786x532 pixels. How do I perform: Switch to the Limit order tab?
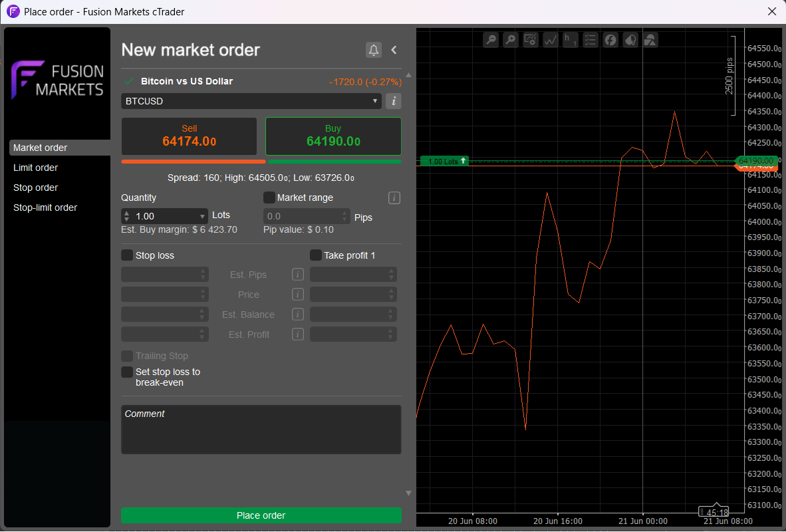point(36,168)
